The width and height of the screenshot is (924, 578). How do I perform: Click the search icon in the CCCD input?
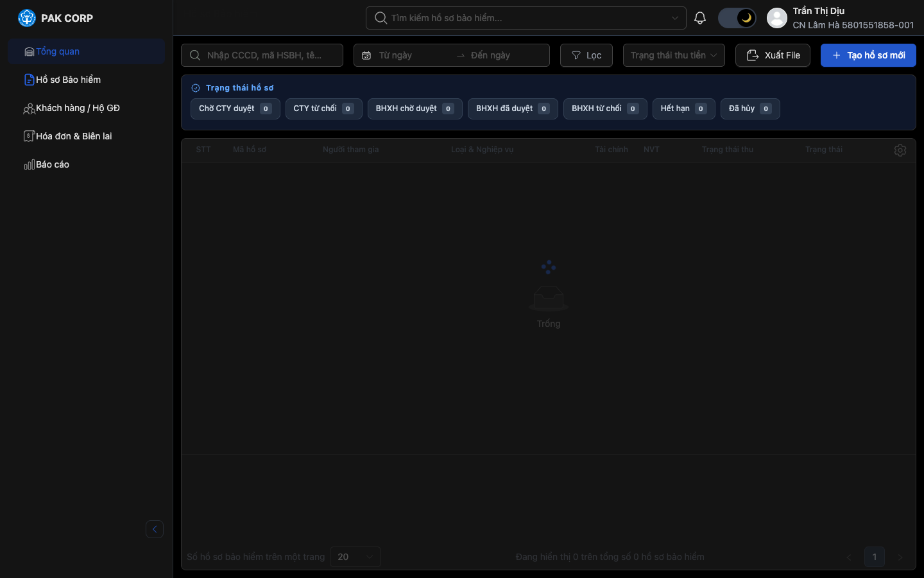pos(195,55)
